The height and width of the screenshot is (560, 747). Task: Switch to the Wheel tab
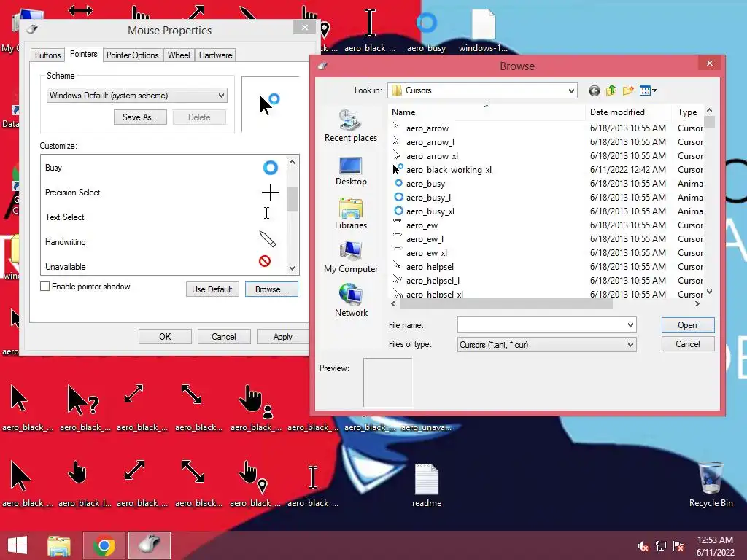coord(179,55)
